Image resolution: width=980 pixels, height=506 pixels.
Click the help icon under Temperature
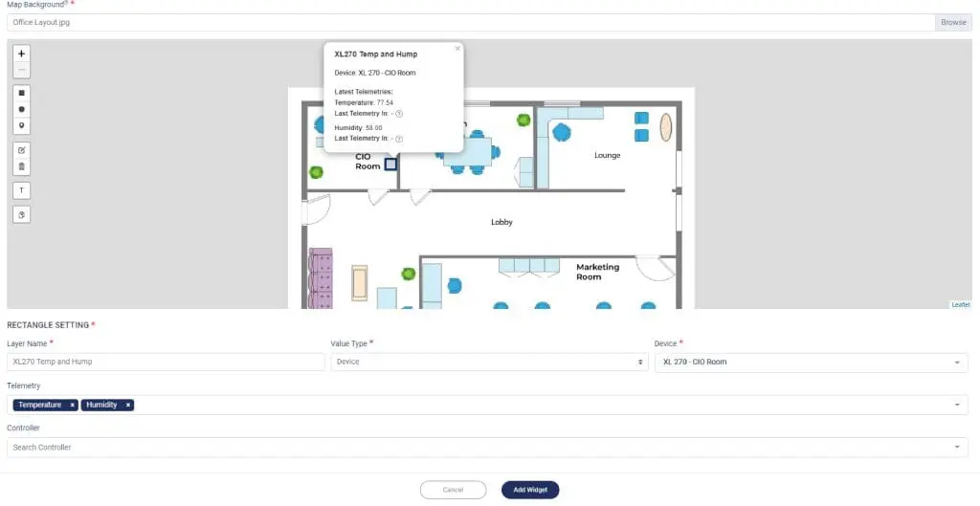[399, 114]
